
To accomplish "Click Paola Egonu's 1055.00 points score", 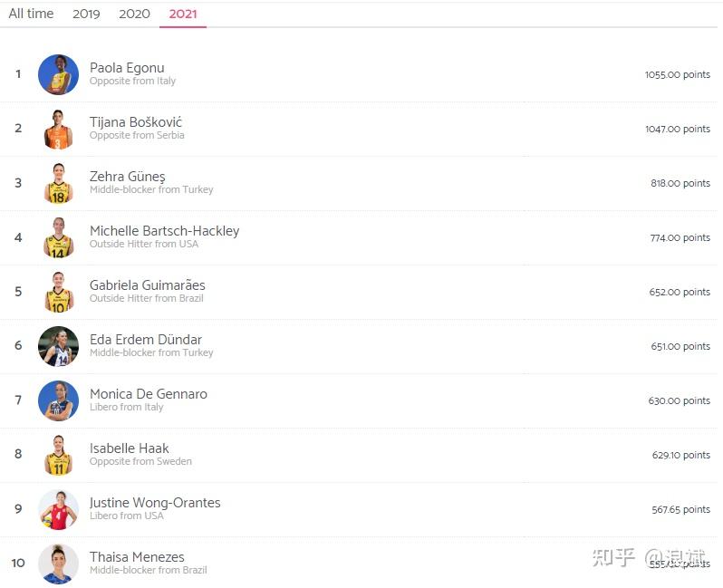I will click(677, 74).
